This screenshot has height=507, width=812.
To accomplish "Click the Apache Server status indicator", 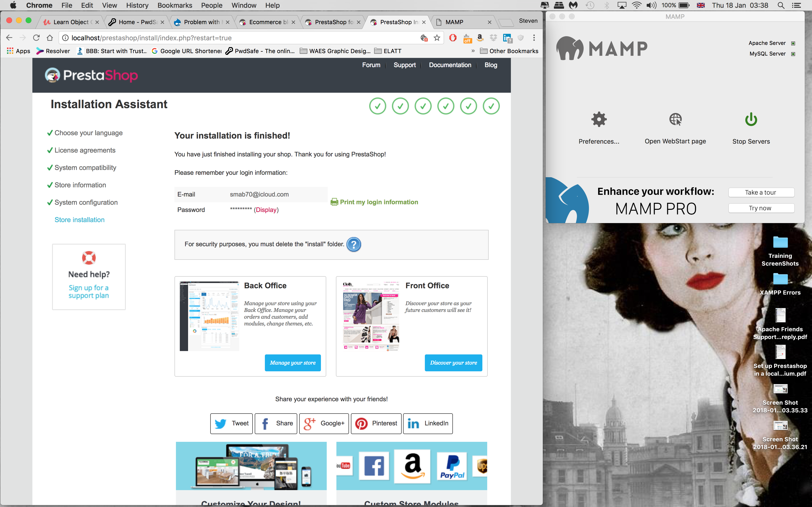I will (x=793, y=43).
